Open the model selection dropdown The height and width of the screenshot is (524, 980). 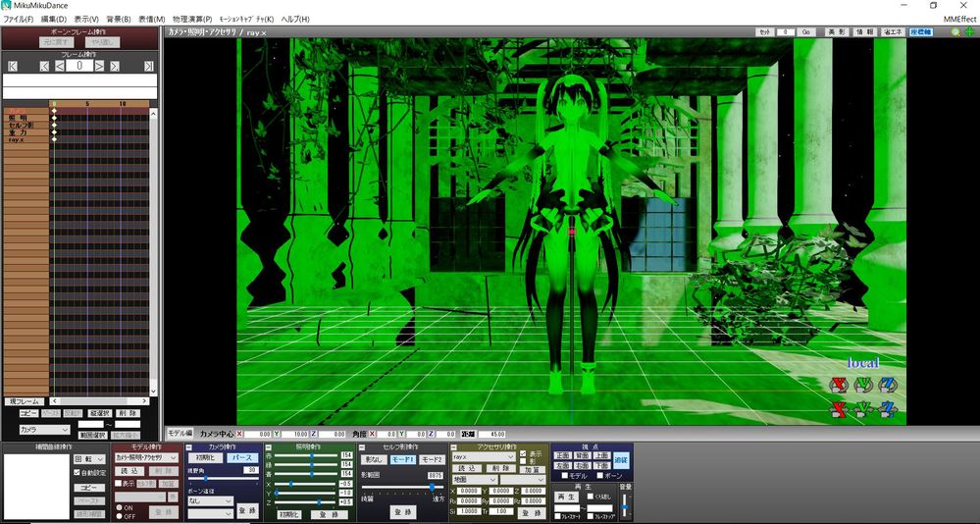(146, 457)
